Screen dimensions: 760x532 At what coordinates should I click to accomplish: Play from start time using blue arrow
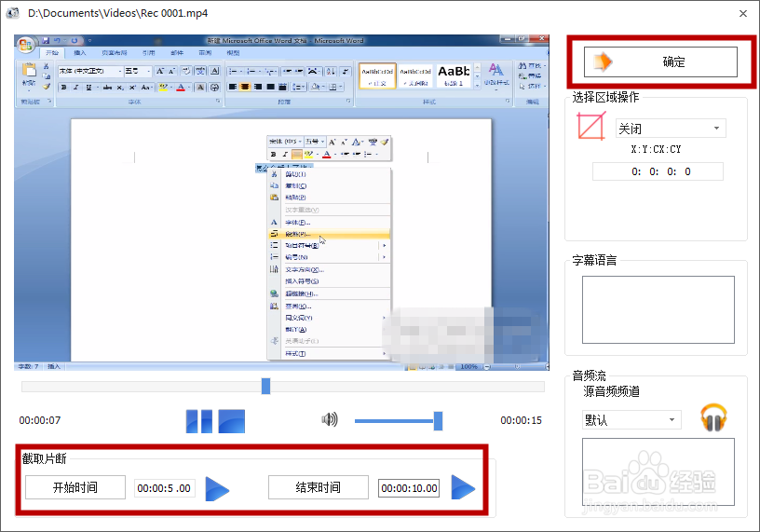[217, 488]
